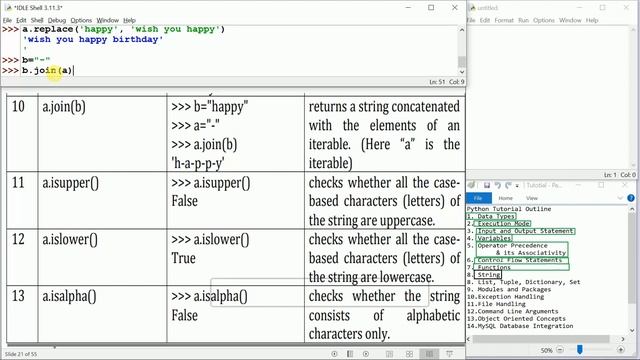Viewport: 640px width, 360px height.
Task: Click the IDLE Shell scrollbar up arrow
Action: pyautogui.click(x=462, y=30)
